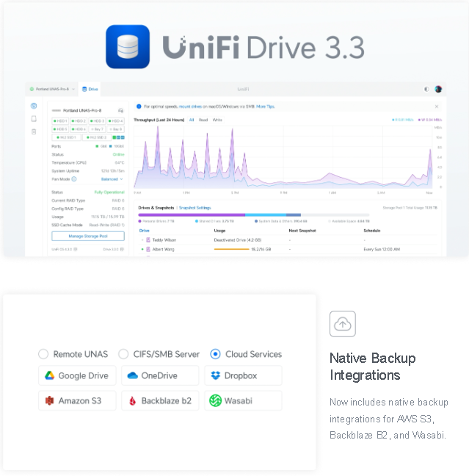
Task: Show All throughput in the chart
Action: pos(192,120)
